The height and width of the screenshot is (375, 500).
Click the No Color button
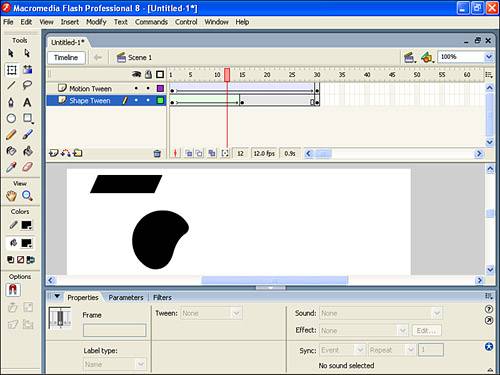(20, 259)
